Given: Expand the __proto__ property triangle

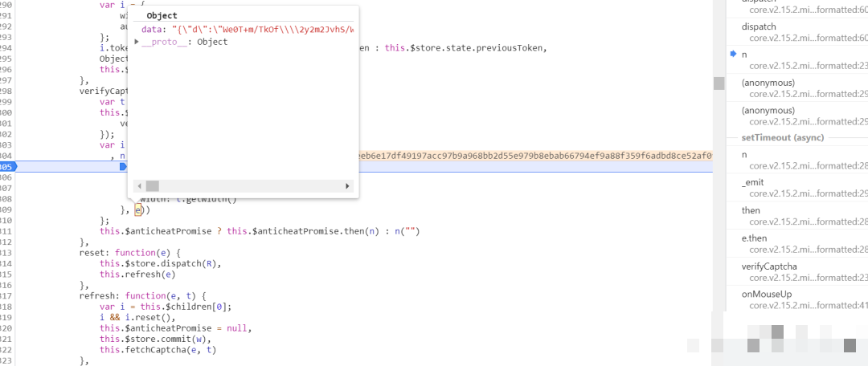Looking at the screenshot, I should click(x=137, y=42).
